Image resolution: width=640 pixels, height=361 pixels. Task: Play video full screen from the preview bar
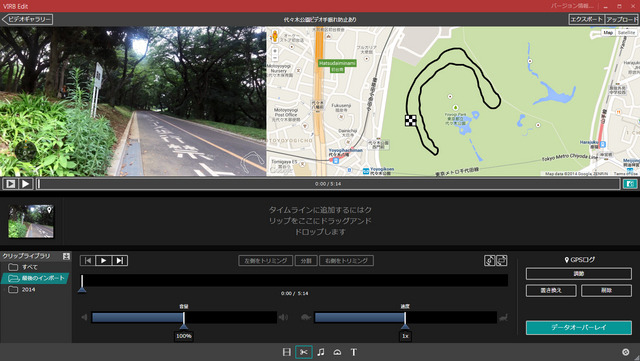pyautogui.click(x=10, y=184)
